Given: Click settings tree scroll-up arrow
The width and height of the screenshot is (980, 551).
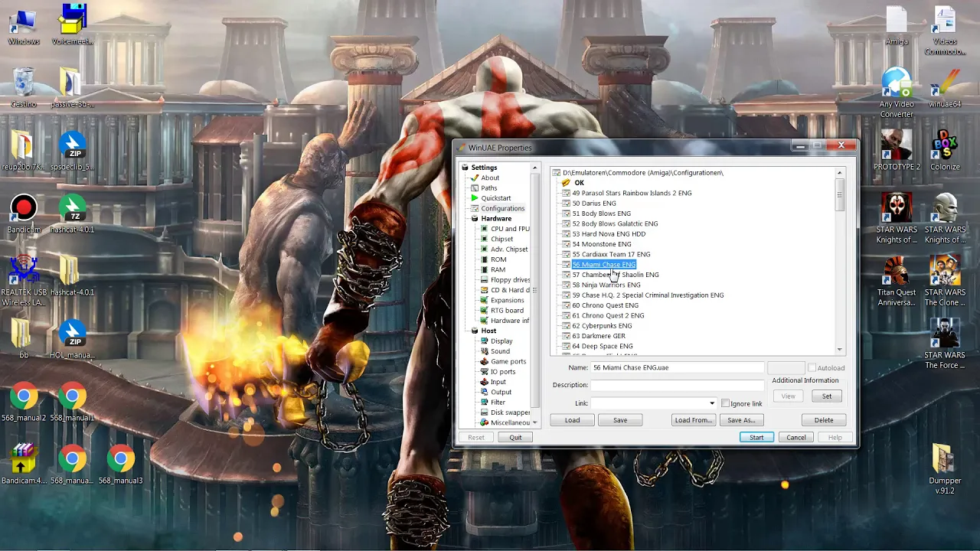Looking at the screenshot, I should coord(534,167).
